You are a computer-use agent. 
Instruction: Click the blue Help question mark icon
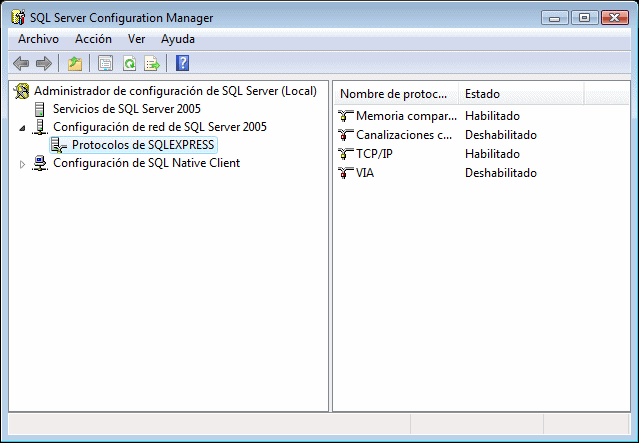pos(182,63)
